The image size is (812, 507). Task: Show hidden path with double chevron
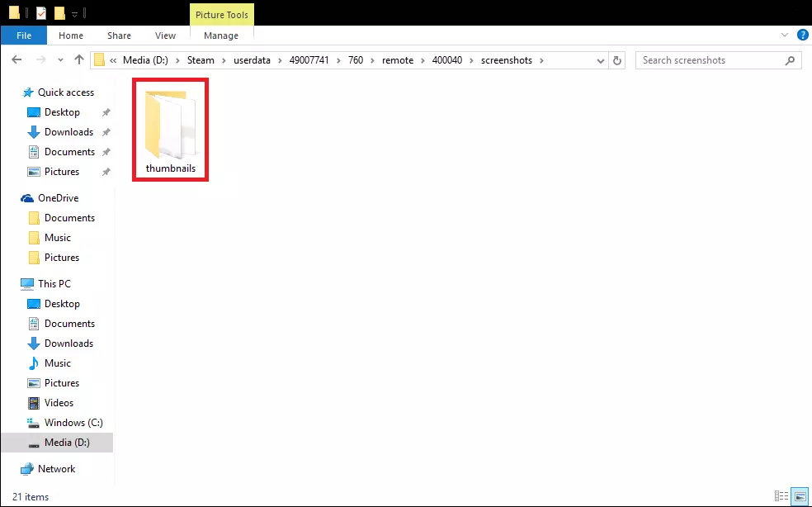point(113,60)
